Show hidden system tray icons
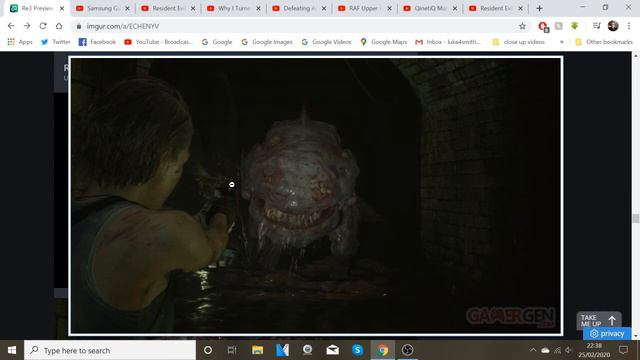The image size is (640, 360). coord(533,350)
